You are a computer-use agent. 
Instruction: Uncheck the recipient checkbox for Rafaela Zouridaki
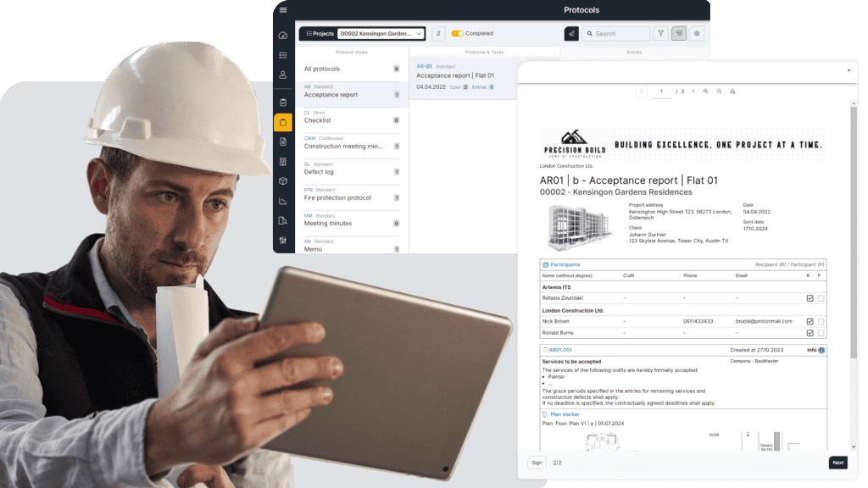[810, 298]
